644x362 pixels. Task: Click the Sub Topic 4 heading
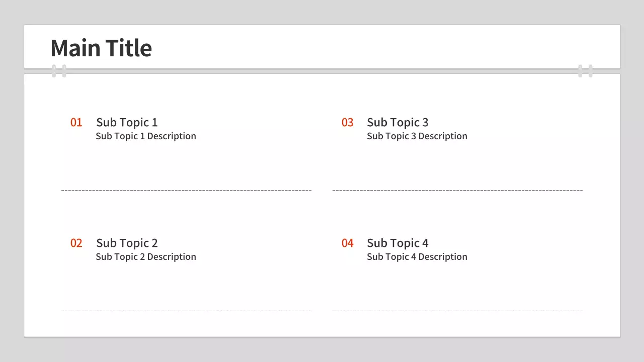(x=397, y=243)
